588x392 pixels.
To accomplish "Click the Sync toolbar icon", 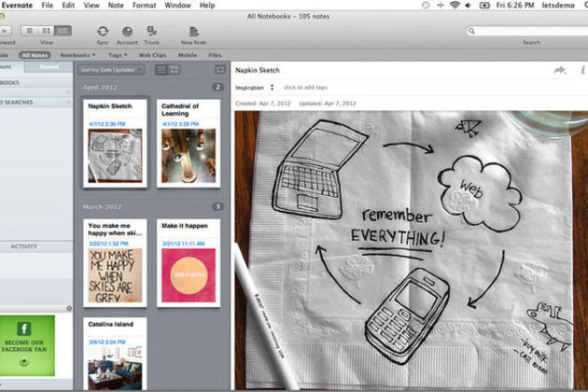I will (103, 32).
